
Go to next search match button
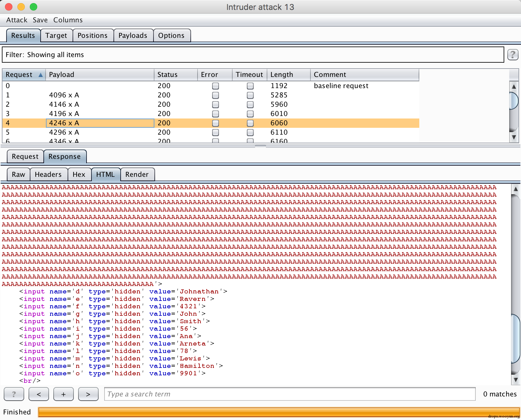click(x=88, y=394)
